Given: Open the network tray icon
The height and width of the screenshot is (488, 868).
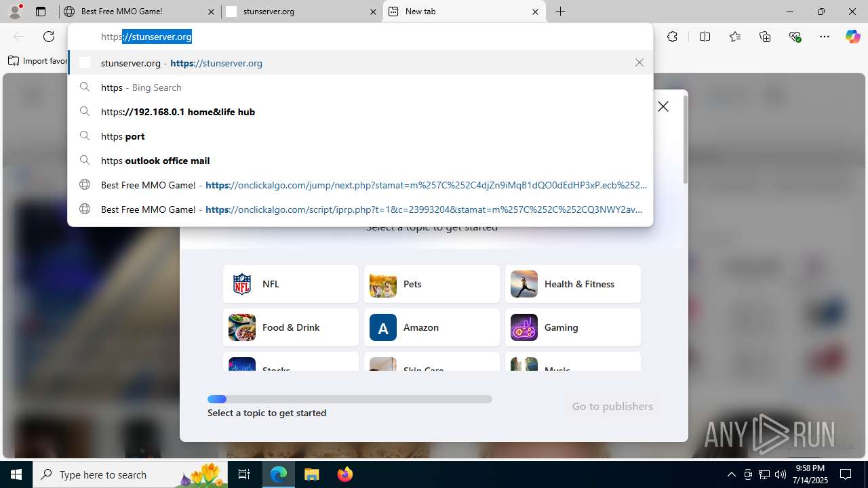Looking at the screenshot, I should pos(764,474).
